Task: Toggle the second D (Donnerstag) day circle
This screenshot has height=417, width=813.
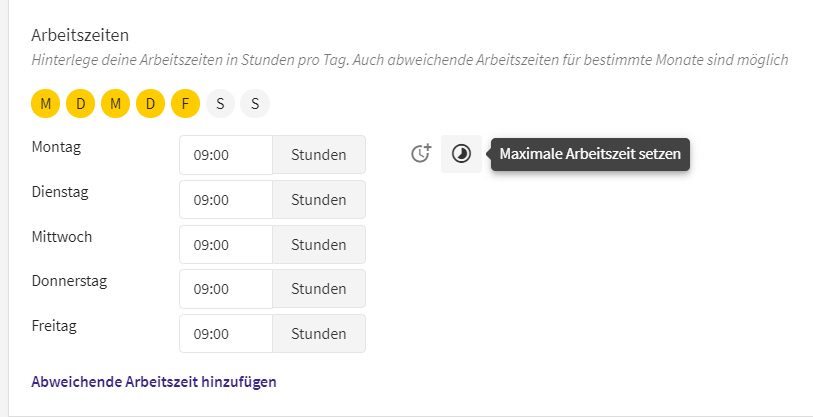Action: pos(150,104)
